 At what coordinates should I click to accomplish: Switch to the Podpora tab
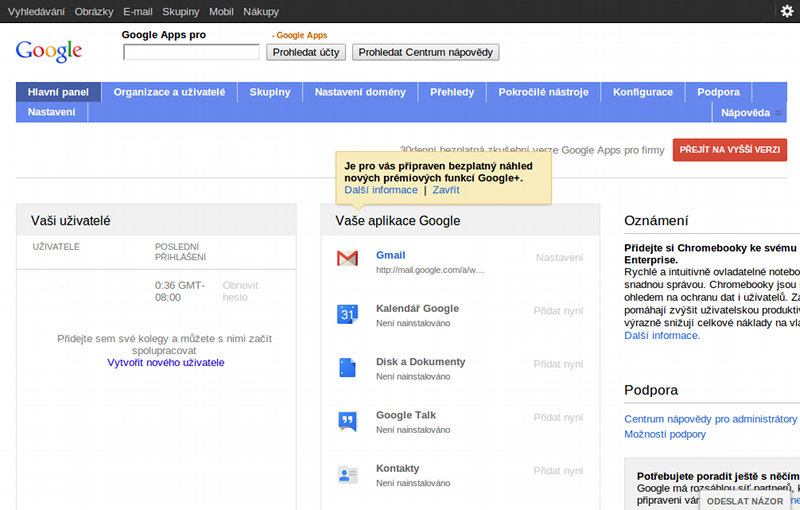pos(718,92)
